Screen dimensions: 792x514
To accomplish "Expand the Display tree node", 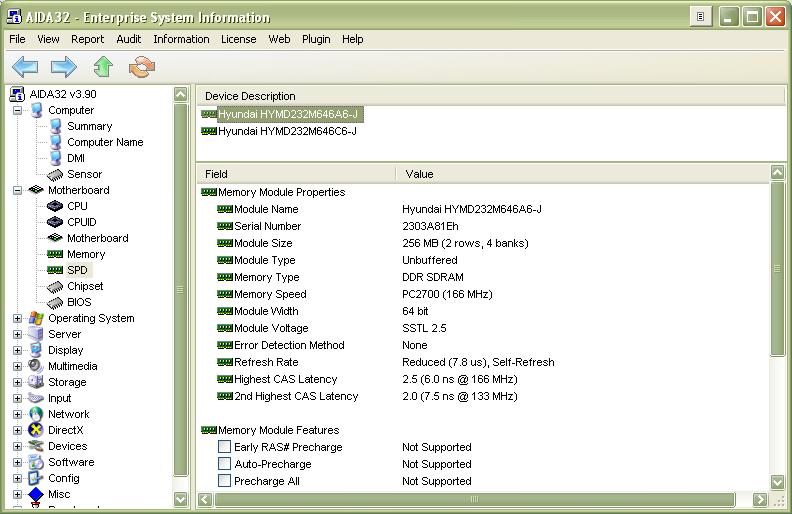I will pyautogui.click(x=17, y=350).
